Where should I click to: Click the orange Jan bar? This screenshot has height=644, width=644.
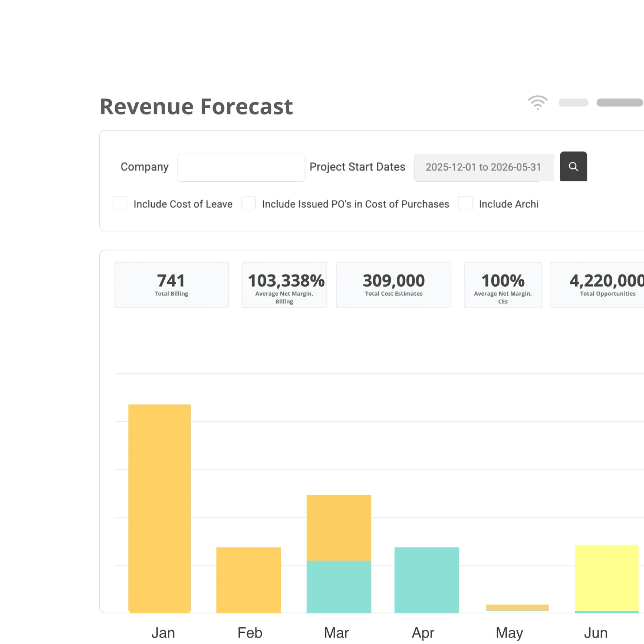point(159,508)
